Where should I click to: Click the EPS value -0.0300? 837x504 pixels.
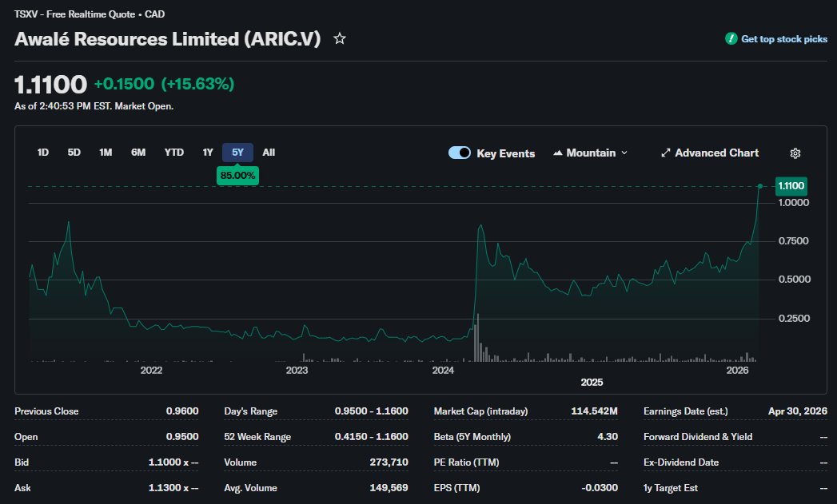pyautogui.click(x=600, y=488)
